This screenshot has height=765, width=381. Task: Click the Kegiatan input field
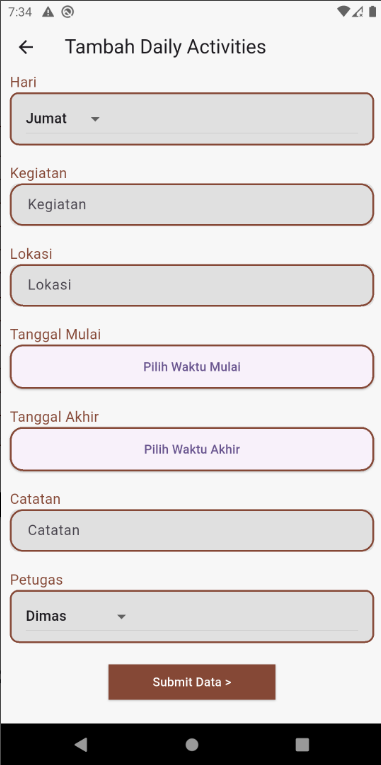(x=192, y=204)
